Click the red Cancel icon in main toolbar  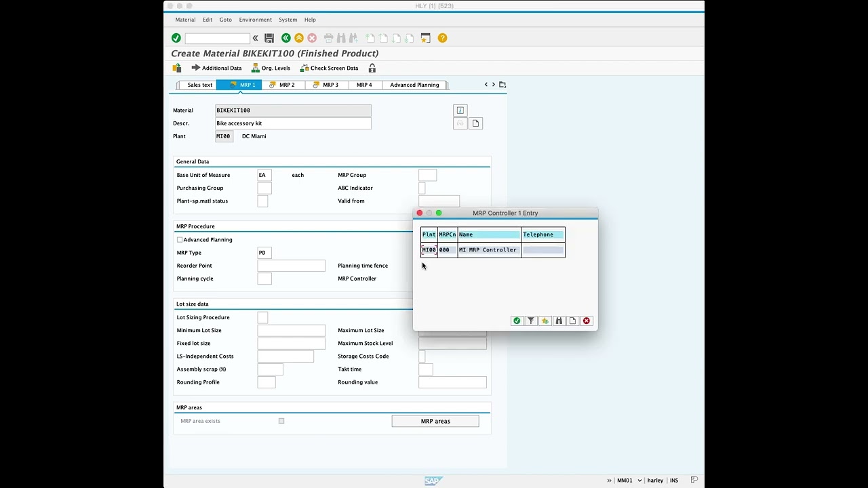[x=312, y=38]
